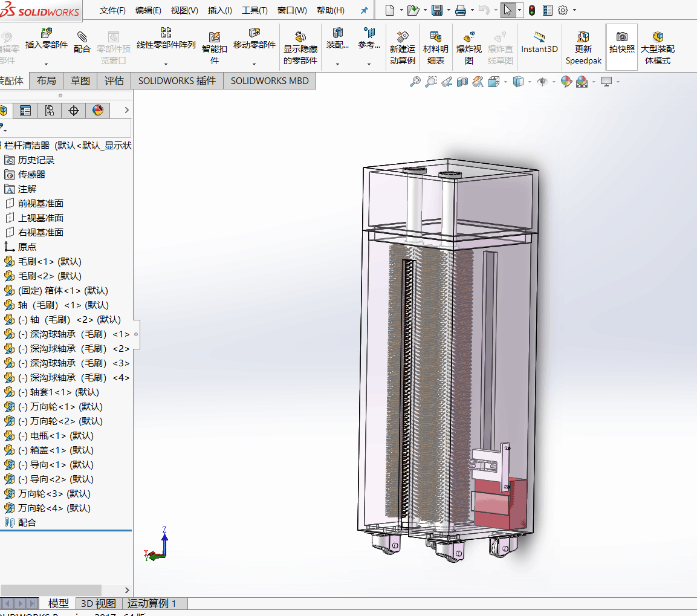Click the Edit Appearance color ball icon
The height and width of the screenshot is (616, 697).
[x=566, y=82]
